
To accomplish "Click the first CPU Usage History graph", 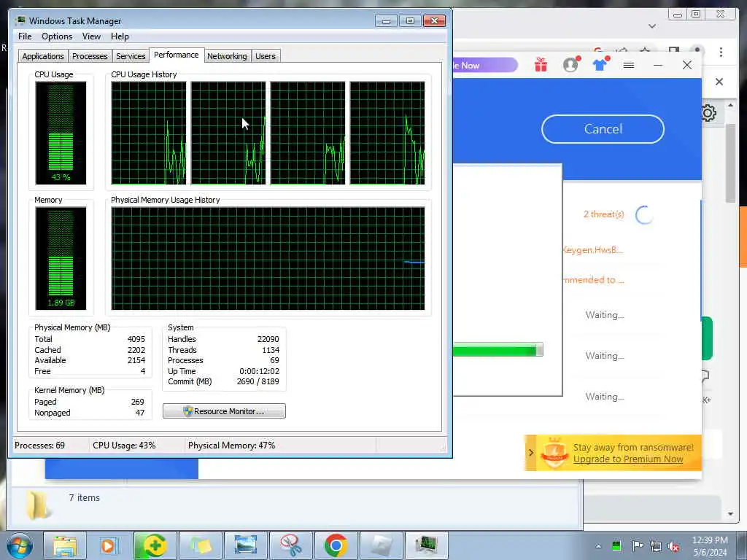I will 149,133.
